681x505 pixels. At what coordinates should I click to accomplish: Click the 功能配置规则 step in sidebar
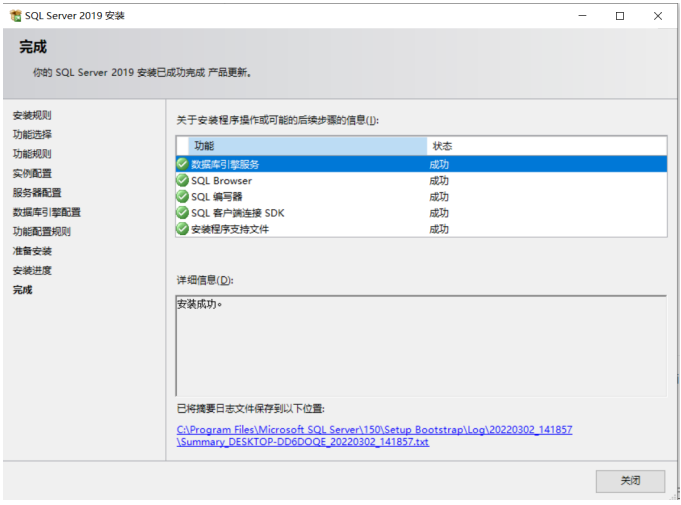pos(42,231)
